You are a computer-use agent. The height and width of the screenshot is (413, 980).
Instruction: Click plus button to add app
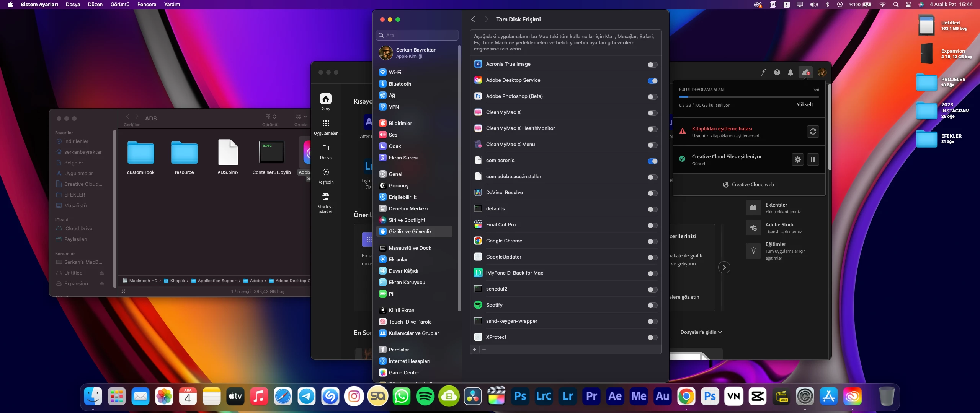[475, 349]
